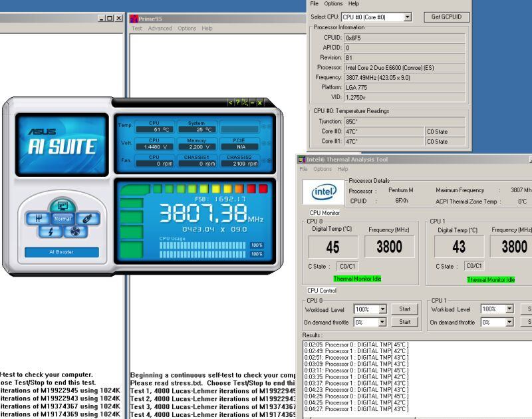532x419 pixels.
Task: Click the CPUID field showing 0x6F5
Action: [x=404, y=38]
